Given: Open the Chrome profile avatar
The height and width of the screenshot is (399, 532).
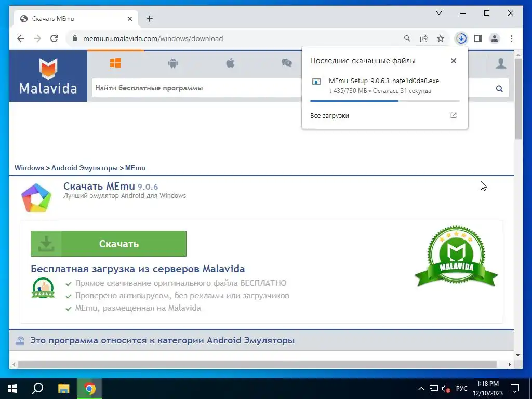Looking at the screenshot, I should click(x=495, y=38).
